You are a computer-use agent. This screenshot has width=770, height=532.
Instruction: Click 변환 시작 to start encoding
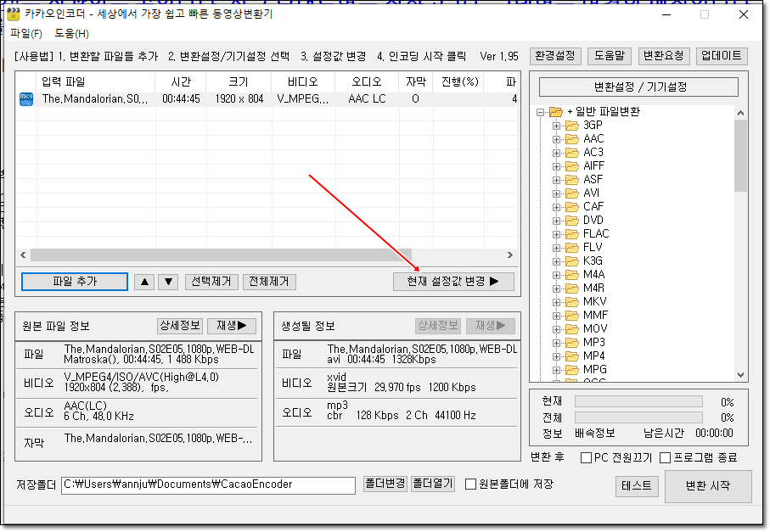tap(708, 486)
